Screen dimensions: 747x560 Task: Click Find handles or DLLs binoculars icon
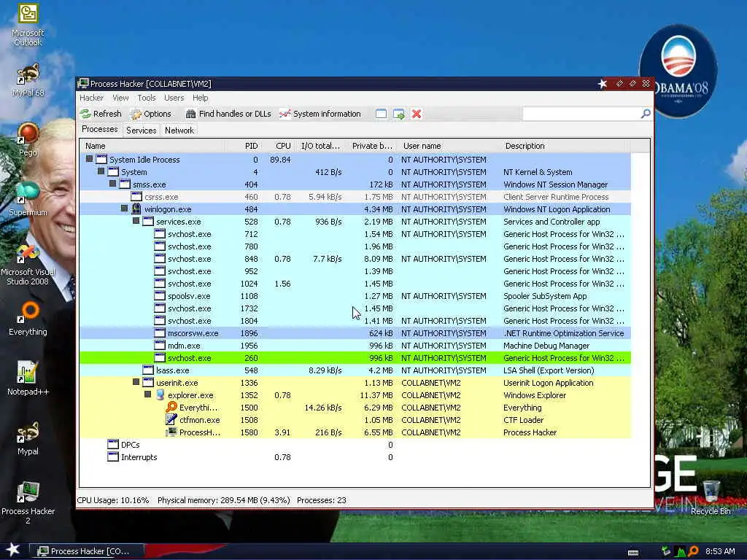(x=190, y=114)
